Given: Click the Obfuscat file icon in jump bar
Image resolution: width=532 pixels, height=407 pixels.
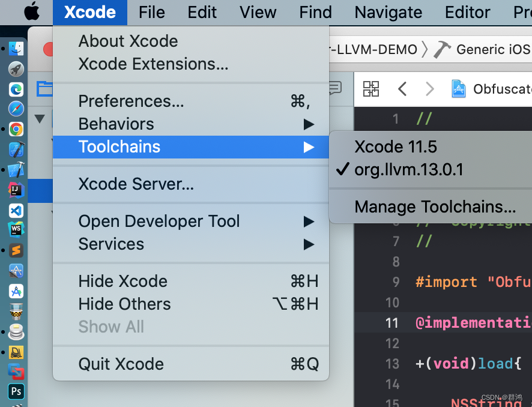Looking at the screenshot, I should point(458,89).
